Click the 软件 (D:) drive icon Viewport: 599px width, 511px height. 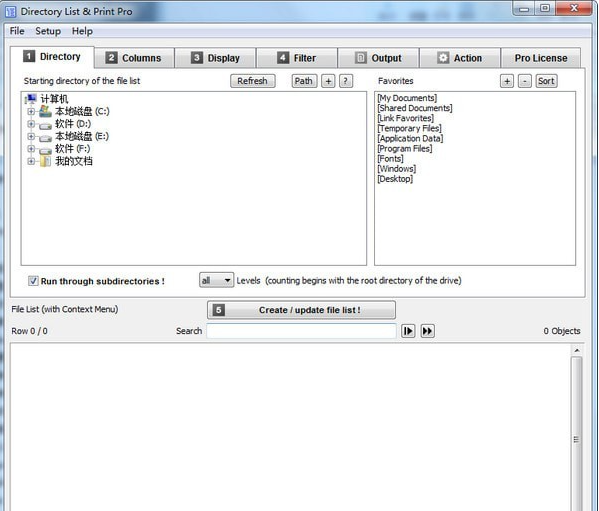pyautogui.click(x=45, y=125)
